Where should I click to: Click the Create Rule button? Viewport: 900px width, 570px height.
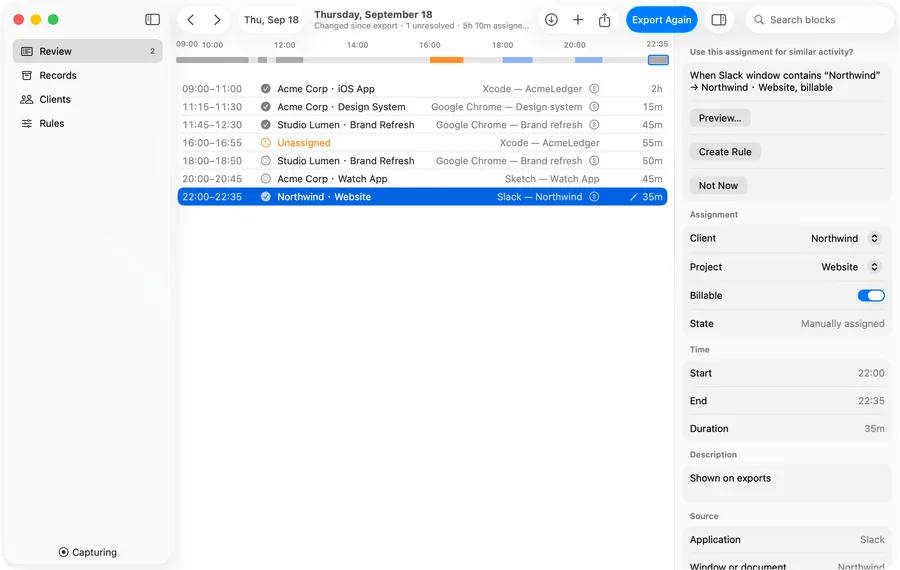[x=725, y=152]
